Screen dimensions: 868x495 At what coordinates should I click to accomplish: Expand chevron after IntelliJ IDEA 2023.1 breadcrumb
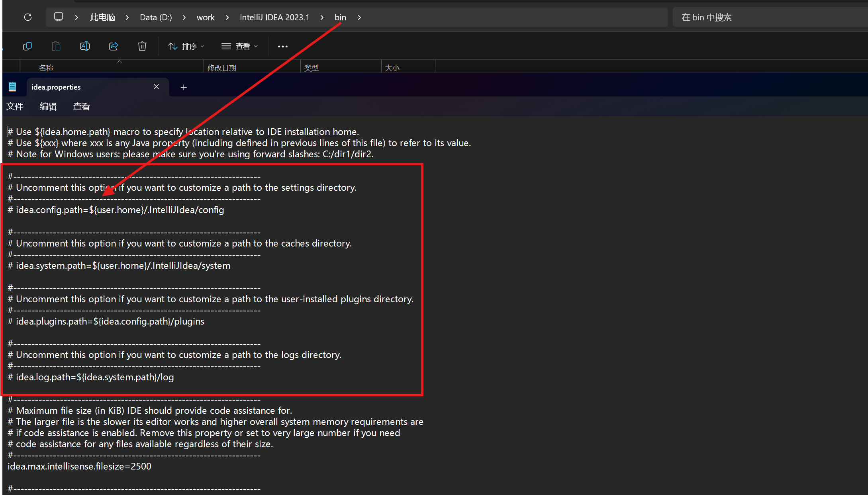(322, 18)
